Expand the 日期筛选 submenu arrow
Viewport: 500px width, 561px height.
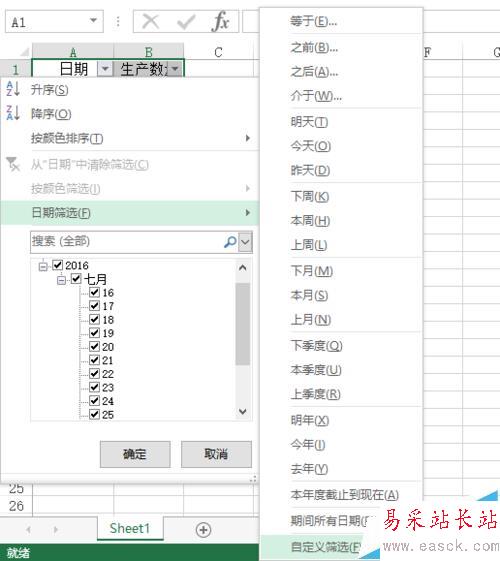pos(247,213)
